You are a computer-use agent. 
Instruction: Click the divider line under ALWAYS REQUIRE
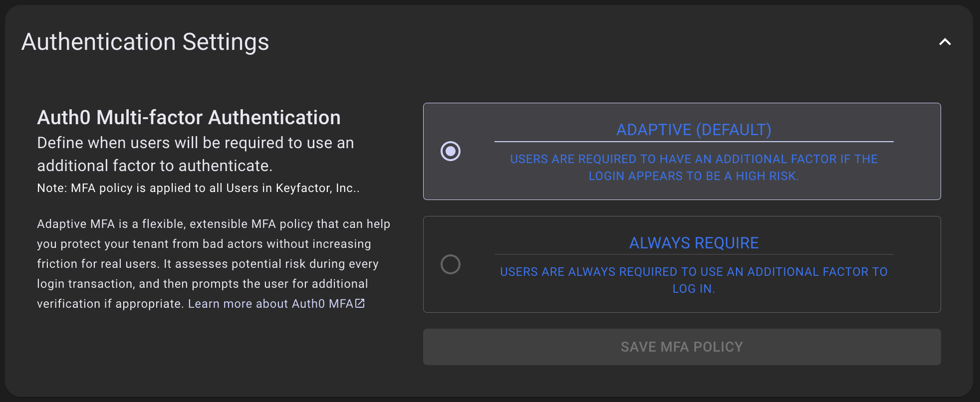coord(694,254)
